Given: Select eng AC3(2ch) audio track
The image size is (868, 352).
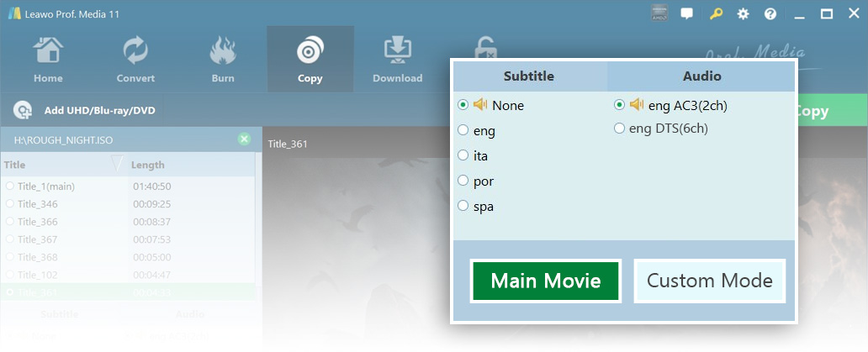Looking at the screenshot, I should (619, 104).
